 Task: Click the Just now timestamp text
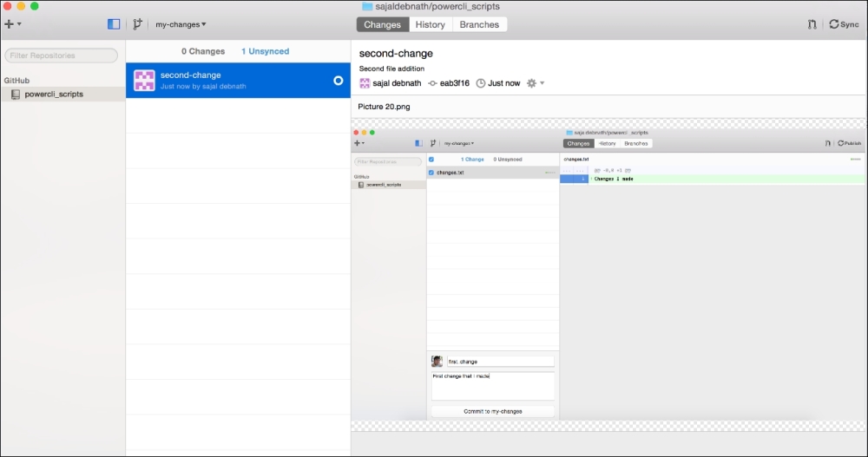click(503, 83)
